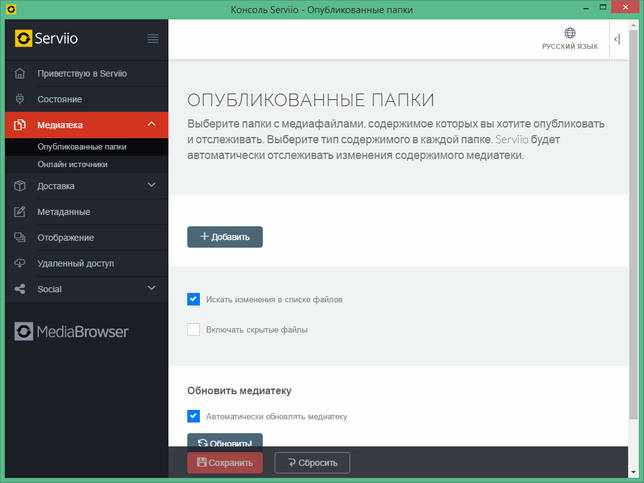Click the scrollbar down arrow

[x=635, y=472]
